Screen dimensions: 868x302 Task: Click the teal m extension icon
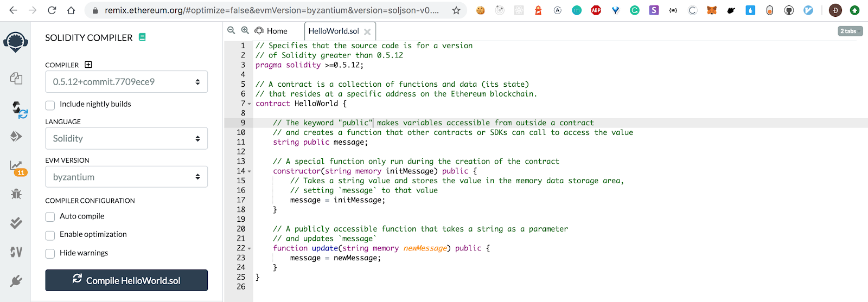[577, 10]
